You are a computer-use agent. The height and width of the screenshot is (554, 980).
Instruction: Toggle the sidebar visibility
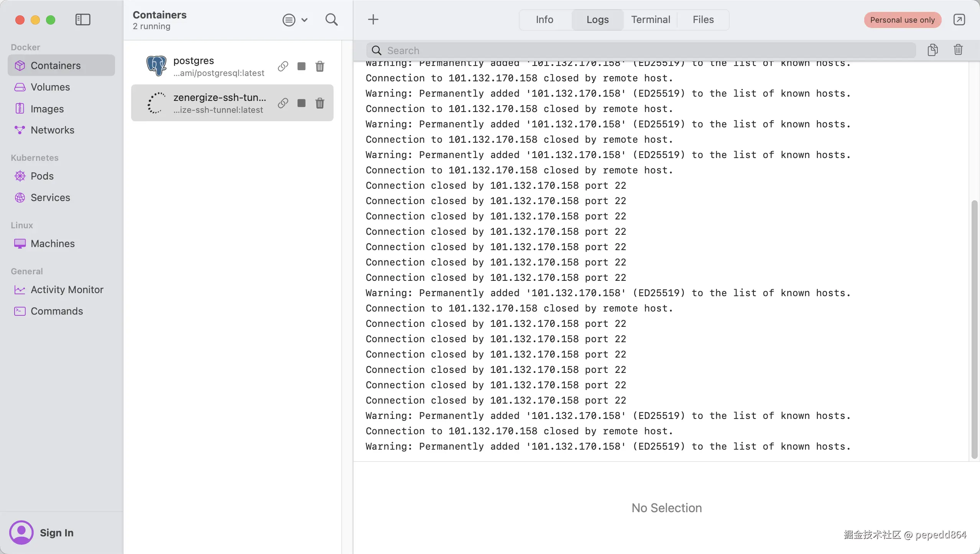(83, 20)
